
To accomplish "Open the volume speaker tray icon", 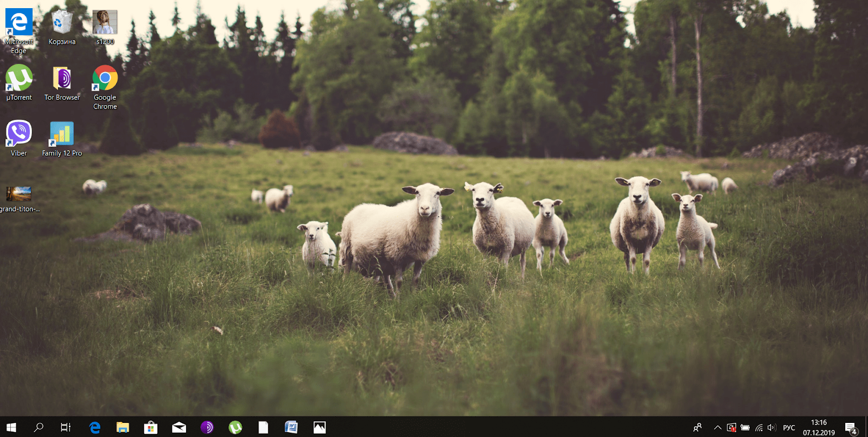I will (x=772, y=427).
